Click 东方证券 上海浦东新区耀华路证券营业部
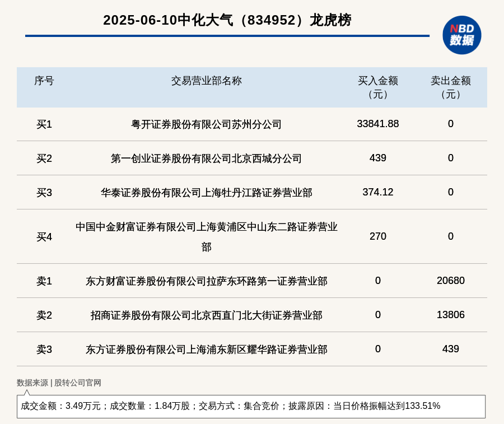 point(206,349)
